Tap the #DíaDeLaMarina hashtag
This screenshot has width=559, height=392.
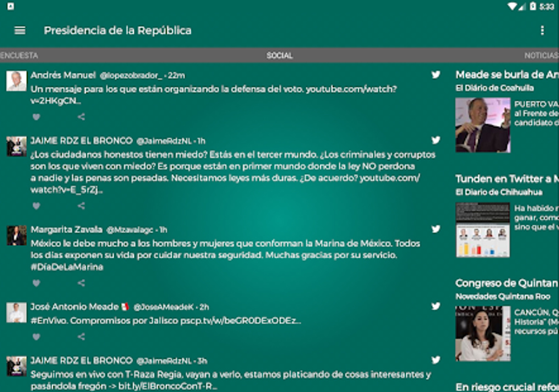point(67,267)
